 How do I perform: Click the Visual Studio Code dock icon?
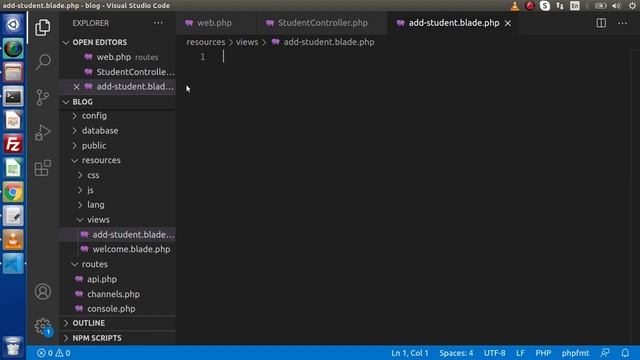coord(13,263)
